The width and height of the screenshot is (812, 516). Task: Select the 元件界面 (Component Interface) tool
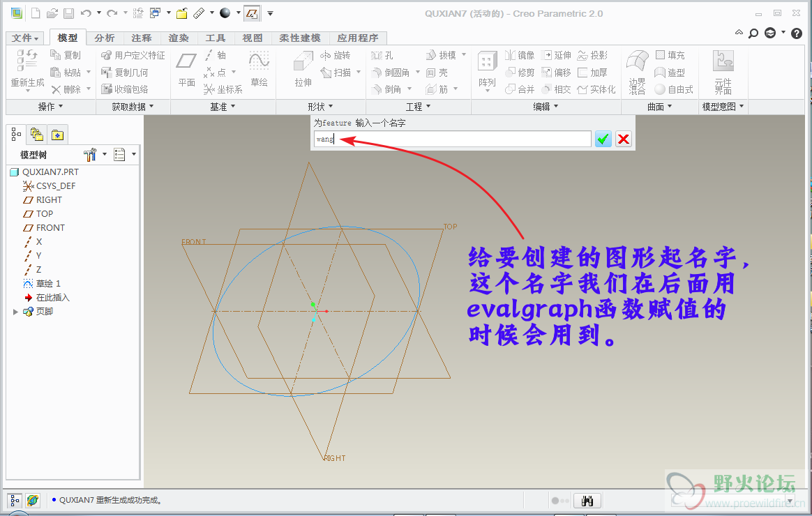(723, 73)
